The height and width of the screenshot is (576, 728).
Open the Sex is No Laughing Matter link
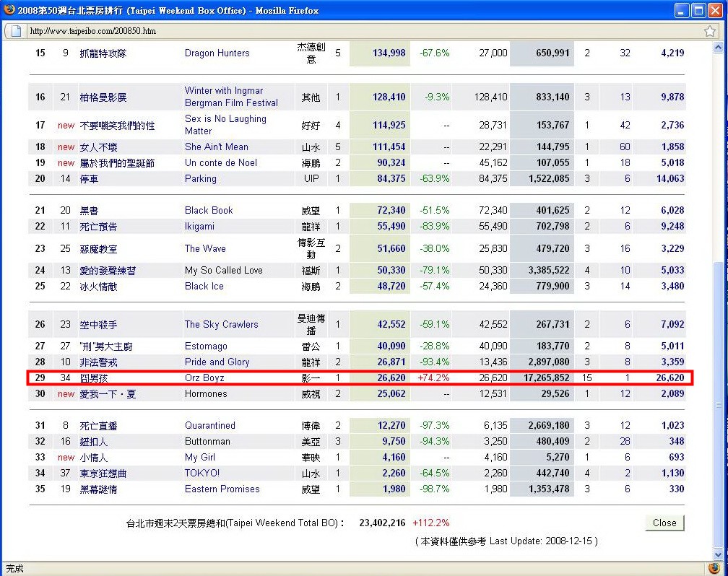click(x=225, y=125)
